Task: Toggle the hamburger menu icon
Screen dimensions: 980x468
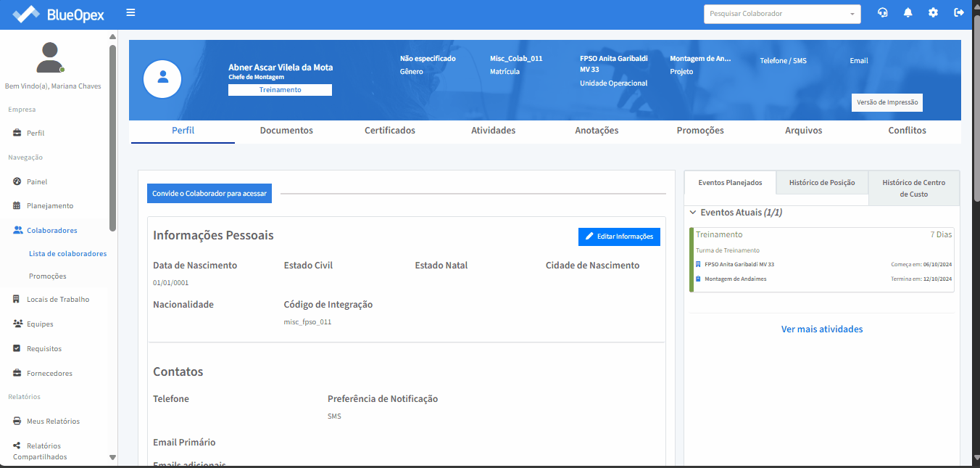Action: (x=130, y=12)
